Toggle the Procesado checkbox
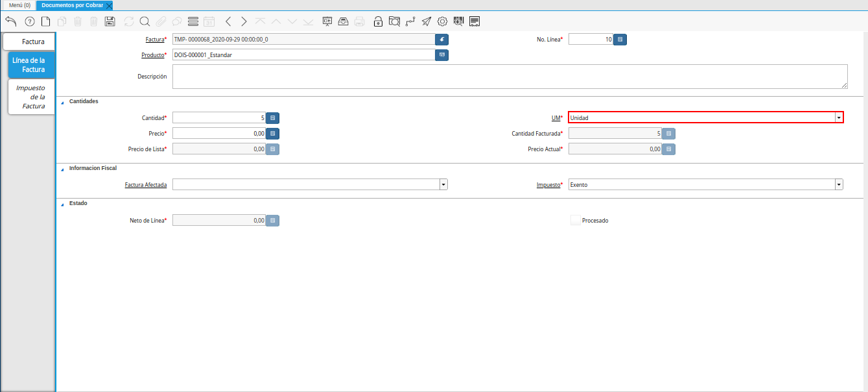This screenshot has width=868, height=392. point(576,220)
